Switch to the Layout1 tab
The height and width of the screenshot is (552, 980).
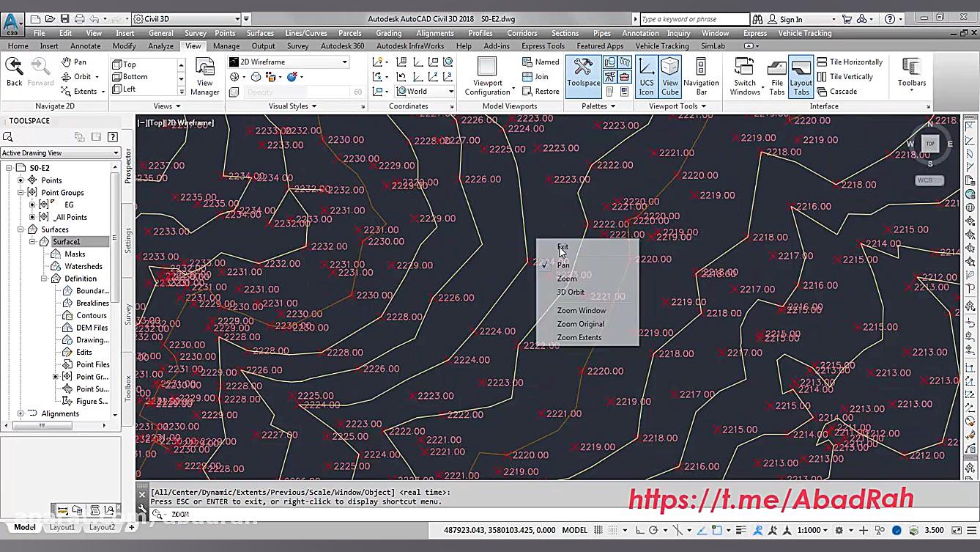62,527
